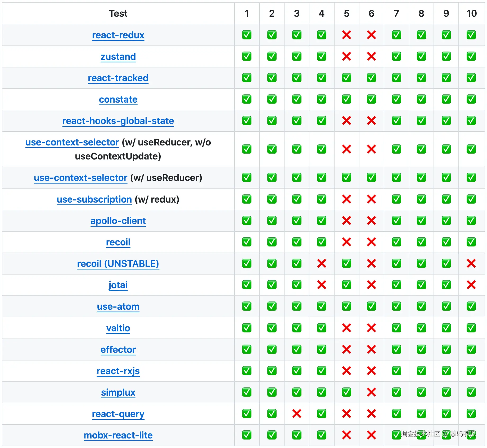The width and height of the screenshot is (487, 448).
Task: Click the green check for apollo-client test 4
Action: click(x=322, y=221)
